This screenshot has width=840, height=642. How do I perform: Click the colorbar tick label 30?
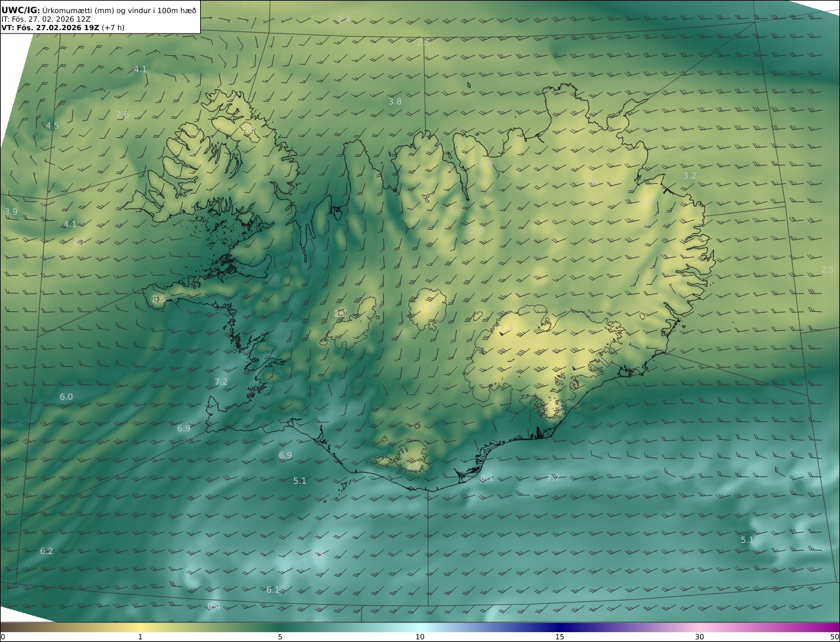pos(700,637)
